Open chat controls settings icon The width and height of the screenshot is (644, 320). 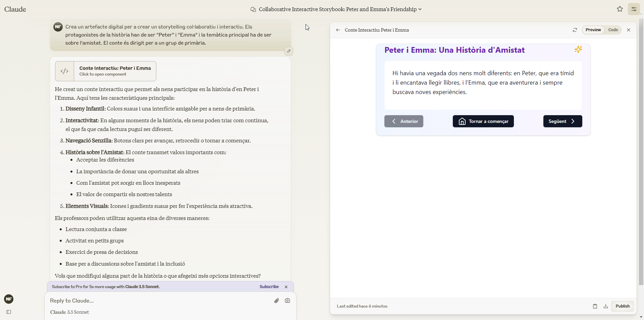tap(634, 9)
